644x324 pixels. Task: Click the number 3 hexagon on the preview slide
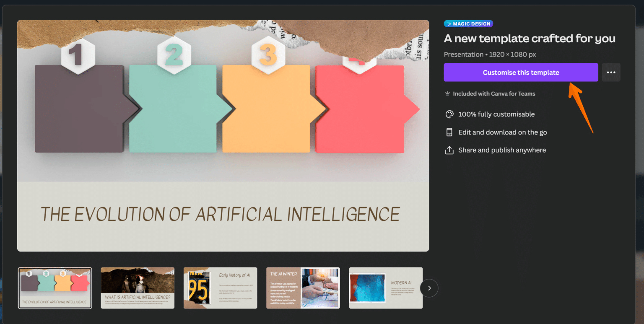pos(267,53)
